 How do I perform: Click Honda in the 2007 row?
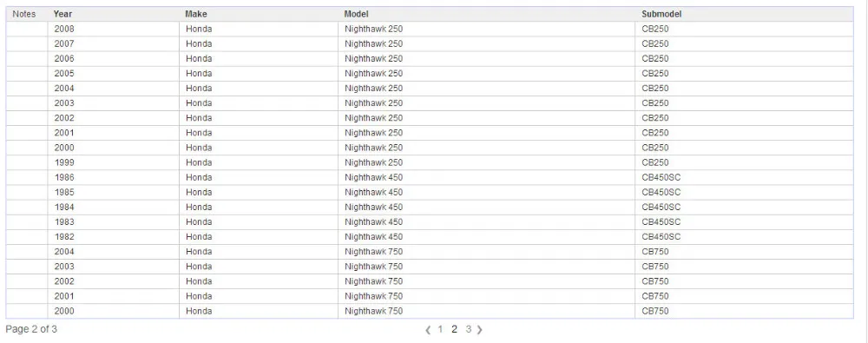click(199, 43)
